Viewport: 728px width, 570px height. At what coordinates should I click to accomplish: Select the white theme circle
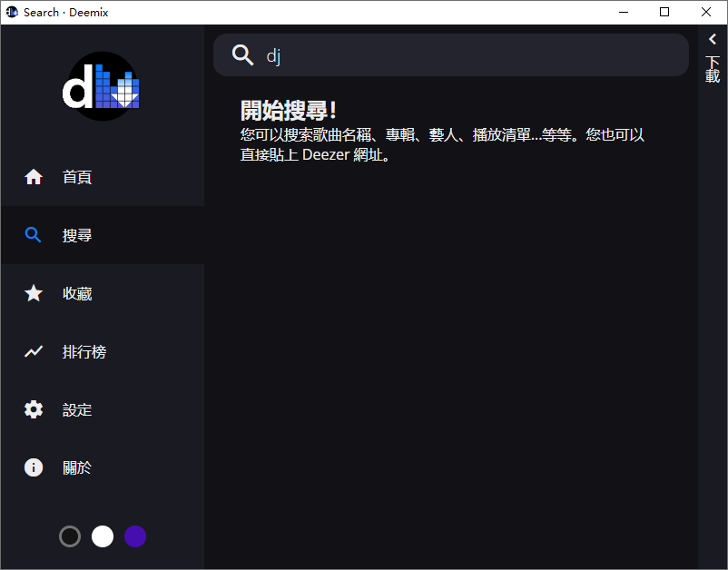point(103,536)
